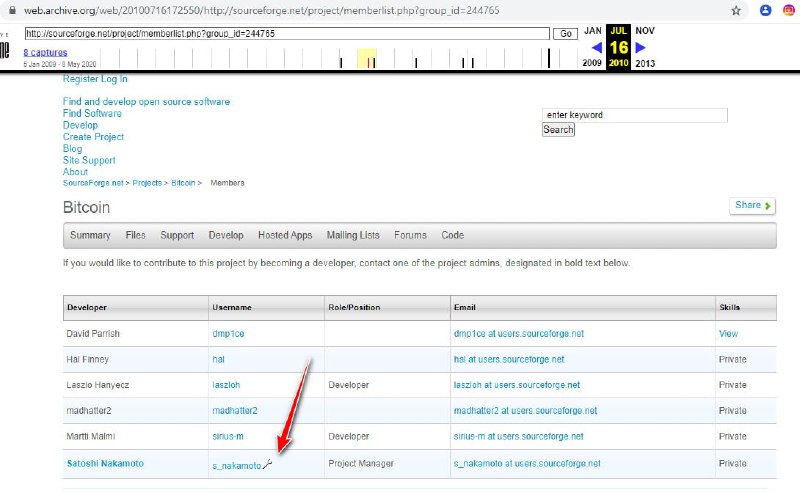Click the Search button
The image size is (800, 493).
558,130
